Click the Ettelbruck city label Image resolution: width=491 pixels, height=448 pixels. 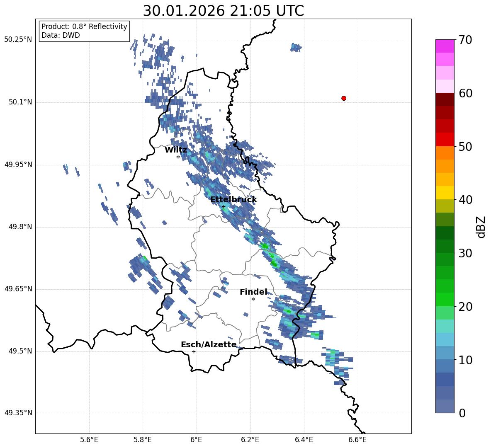pos(233,200)
